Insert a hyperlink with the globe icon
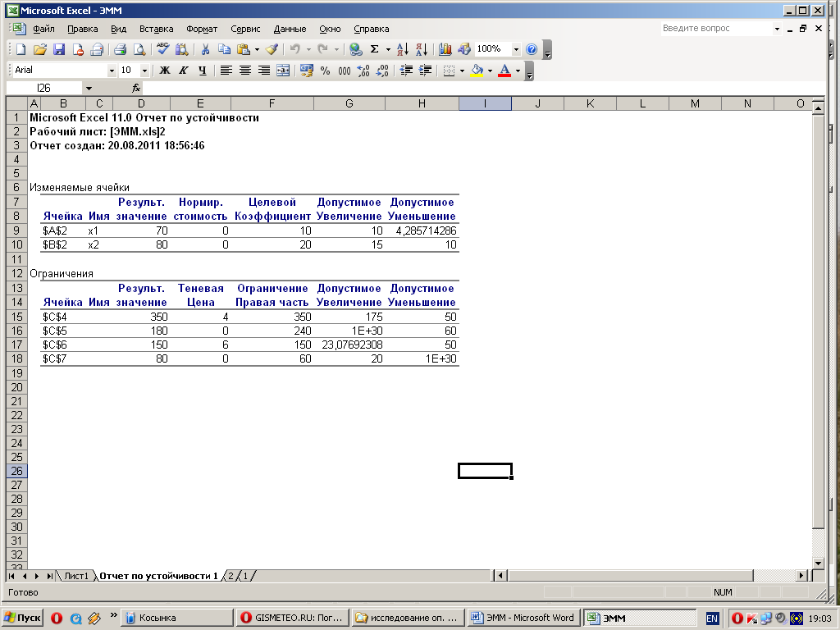The image size is (840, 630). click(x=355, y=49)
